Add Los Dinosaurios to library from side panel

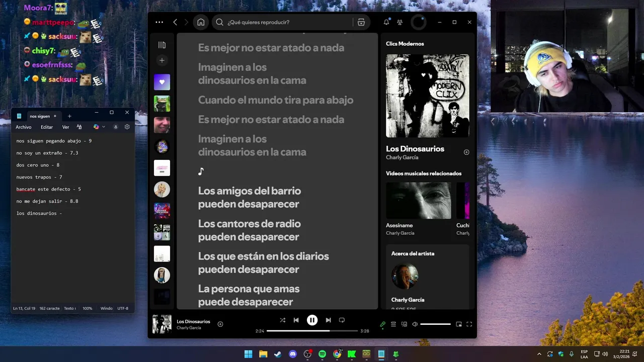click(466, 152)
